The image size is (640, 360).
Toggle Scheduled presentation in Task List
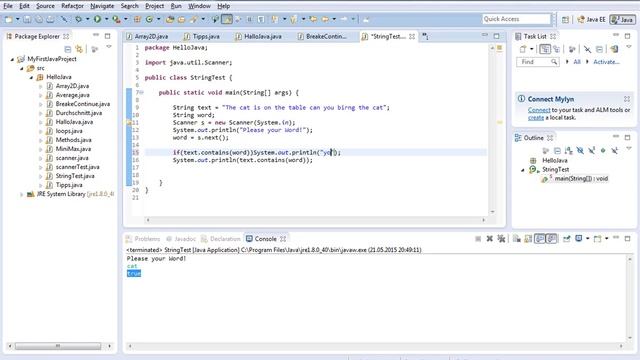point(556,49)
